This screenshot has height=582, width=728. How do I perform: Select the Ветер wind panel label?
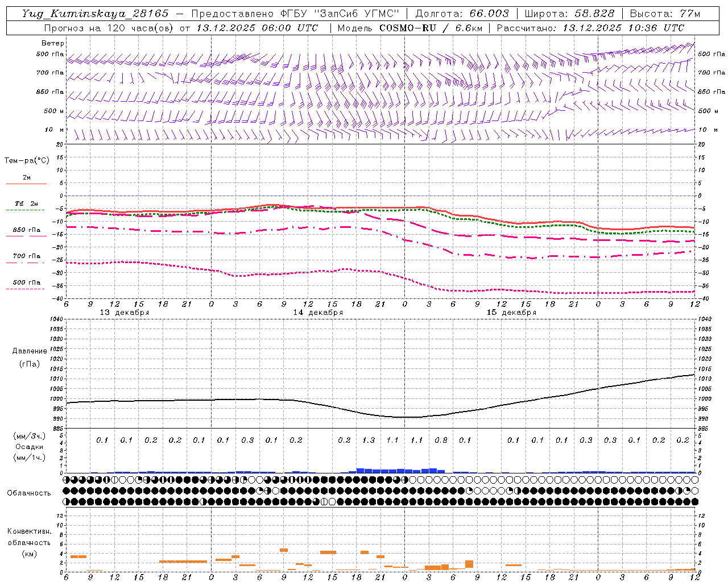click(x=53, y=43)
